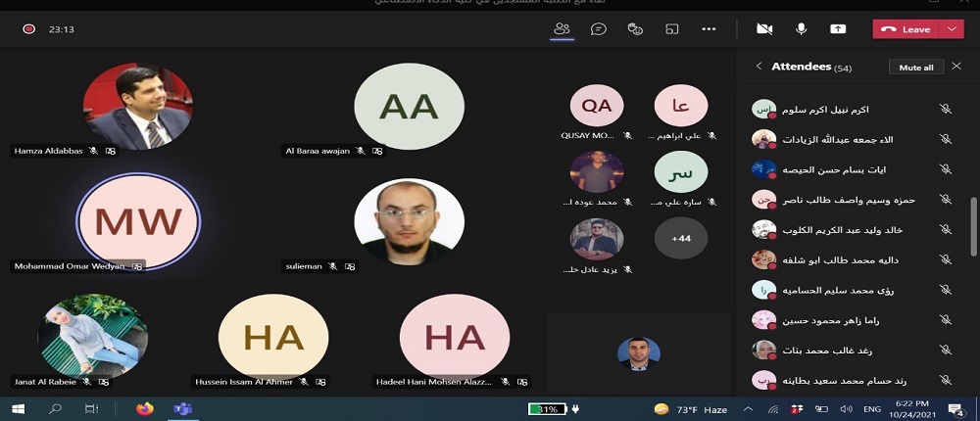The image size is (980, 421).
Task: Click Mute all button
Action: click(x=916, y=67)
